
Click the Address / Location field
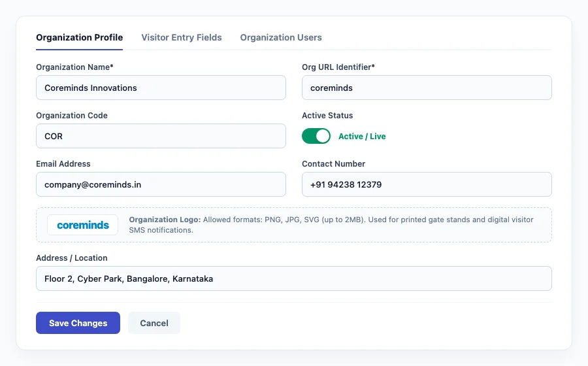coord(293,278)
